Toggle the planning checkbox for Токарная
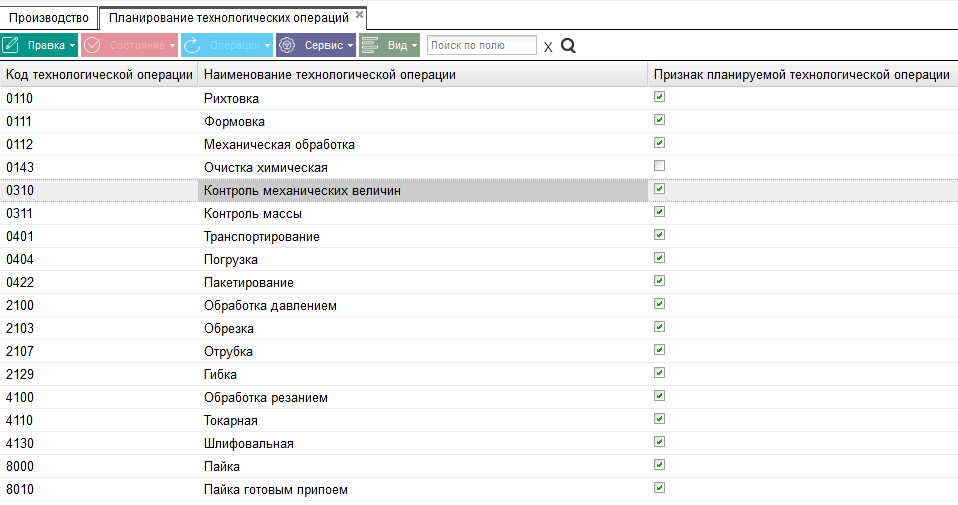958x505 pixels. click(659, 419)
